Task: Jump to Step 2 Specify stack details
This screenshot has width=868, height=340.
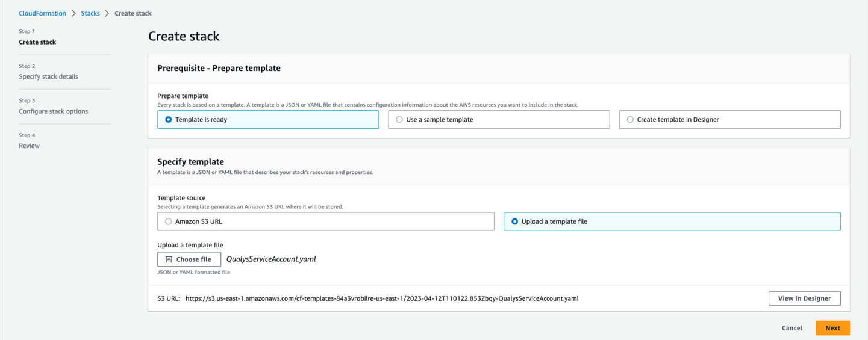Action: [48, 77]
